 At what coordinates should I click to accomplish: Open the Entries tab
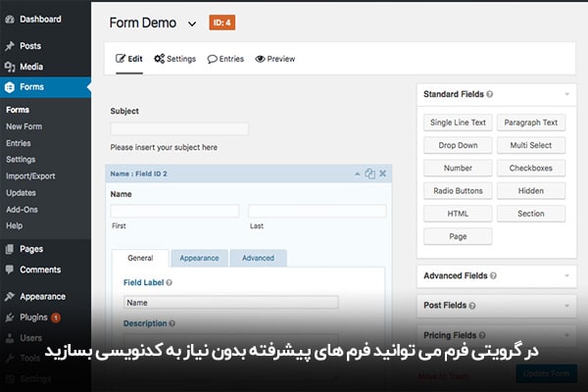pyautogui.click(x=225, y=59)
